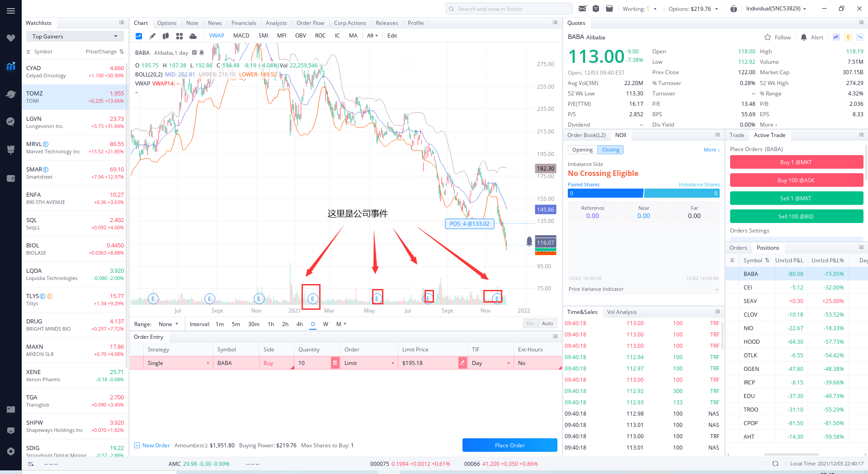Click the Sell 100 @BID button
The width and height of the screenshot is (868, 474).
796,216
